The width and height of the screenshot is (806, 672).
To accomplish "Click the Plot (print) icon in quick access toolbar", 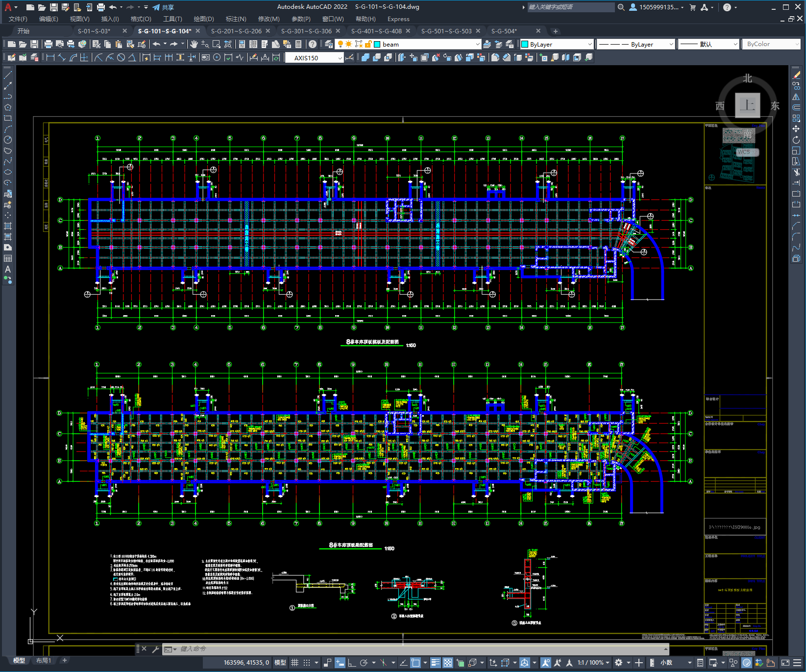I will coord(101,7).
